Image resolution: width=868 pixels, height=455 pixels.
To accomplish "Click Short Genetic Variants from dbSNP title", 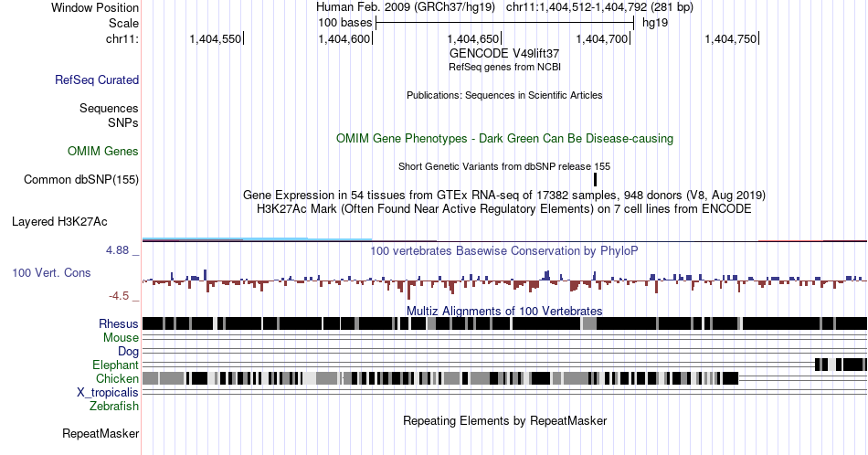I will click(504, 166).
